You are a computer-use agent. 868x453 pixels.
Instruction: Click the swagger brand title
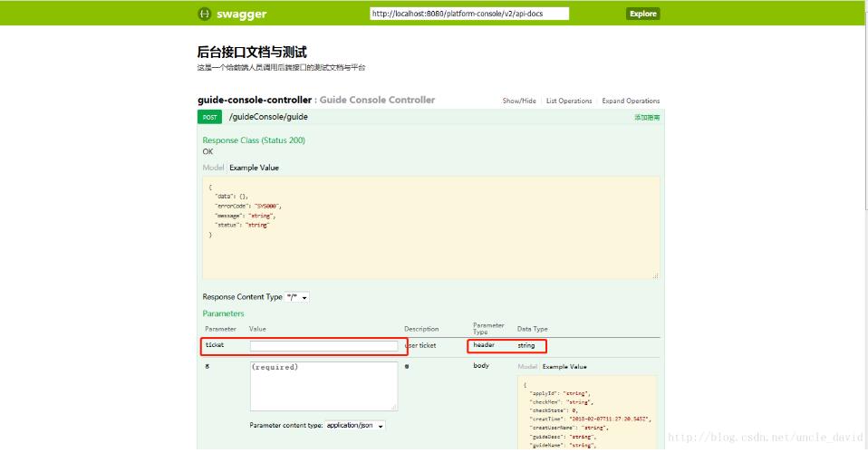pyautogui.click(x=241, y=14)
